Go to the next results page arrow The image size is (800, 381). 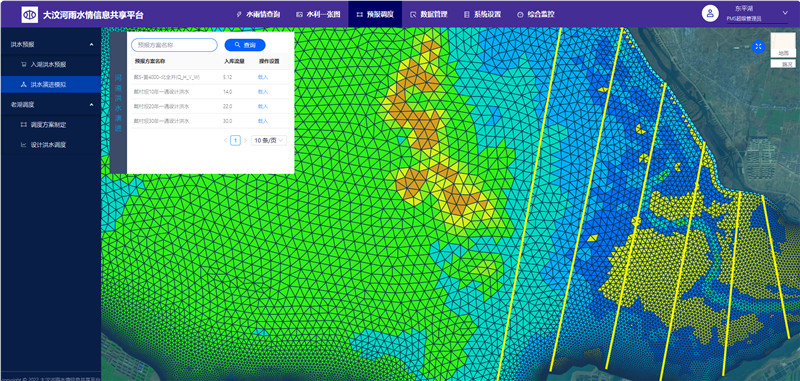pyautogui.click(x=245, y=140)
